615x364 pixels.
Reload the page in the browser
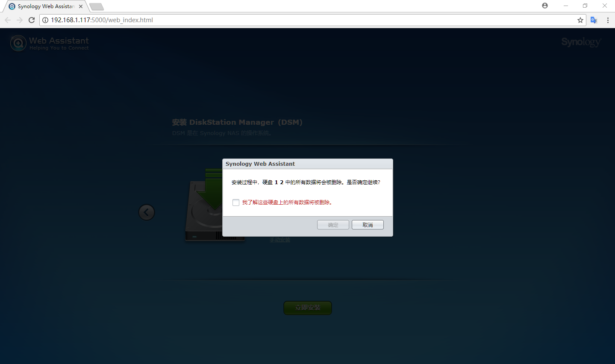(x=32, y=20)
